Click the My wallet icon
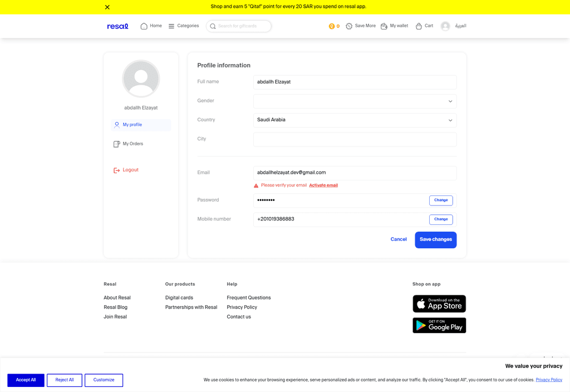 point(384,26)
